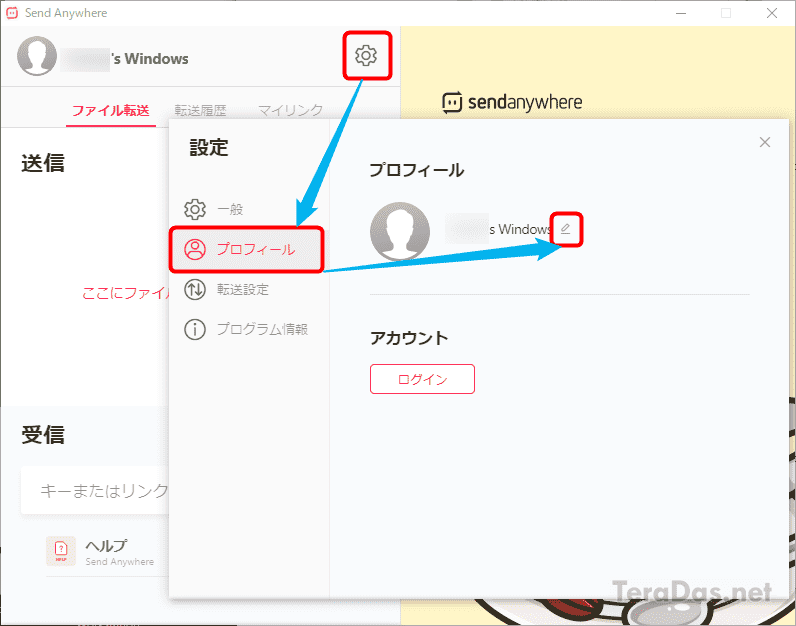Screen dimensions: 796x626
Task: Open the ヘルプ Send Anywhere item
Action: click(108, 551)
